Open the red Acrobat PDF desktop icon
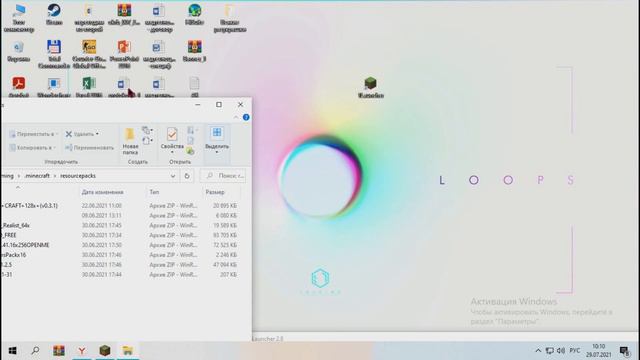The image size is (640, 360). (x=18, y=87)
